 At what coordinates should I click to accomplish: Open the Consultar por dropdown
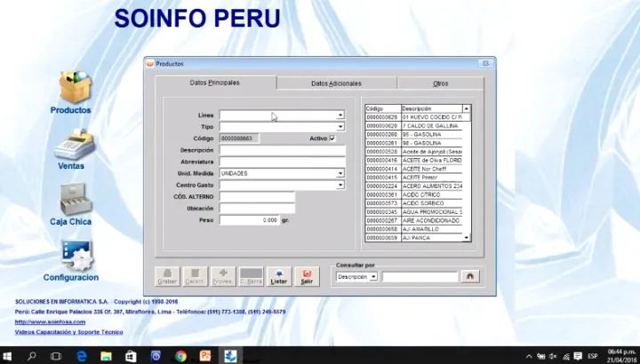(373, 277)
